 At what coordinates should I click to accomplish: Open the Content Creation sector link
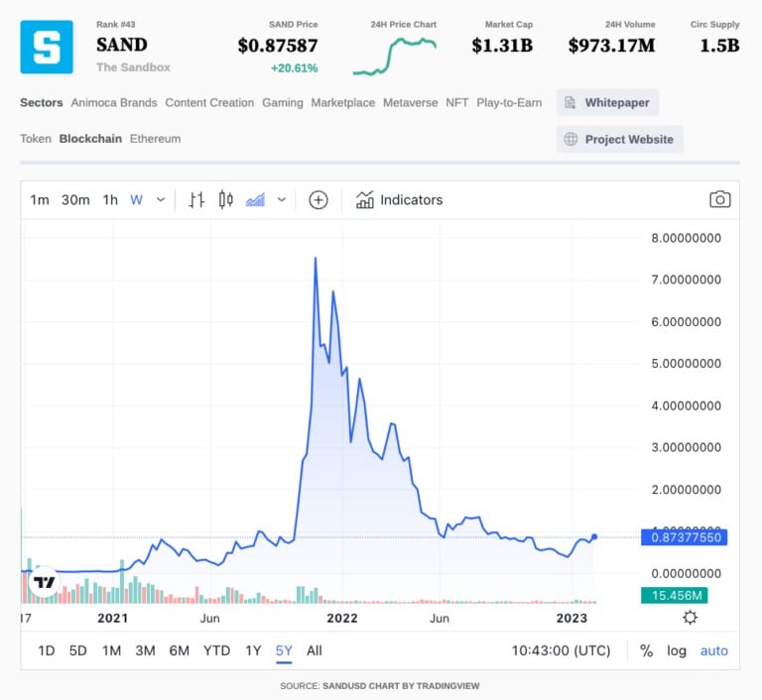click(x=209, y=102)
